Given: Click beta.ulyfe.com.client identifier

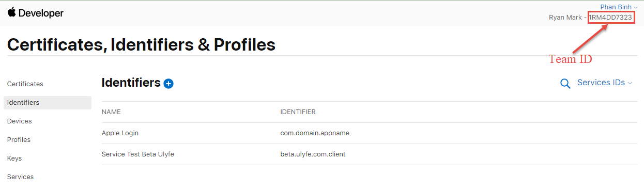Looking at the screenshot, I should click(x=313, y=154).
